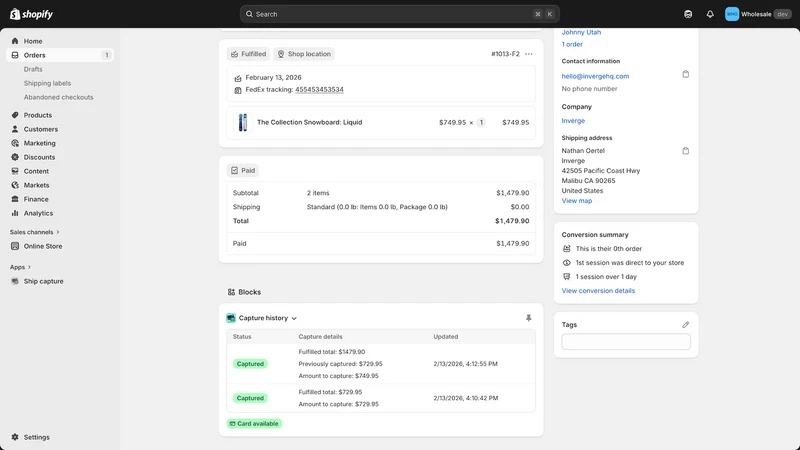The image size is (800, 450).
Task: Open Abandoned checkouts
Action: 59,97
